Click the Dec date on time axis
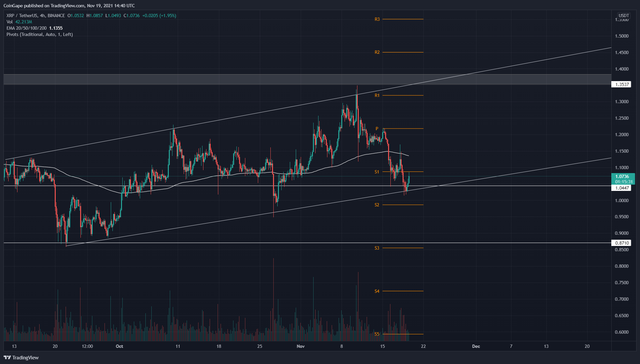 (476, 346)
